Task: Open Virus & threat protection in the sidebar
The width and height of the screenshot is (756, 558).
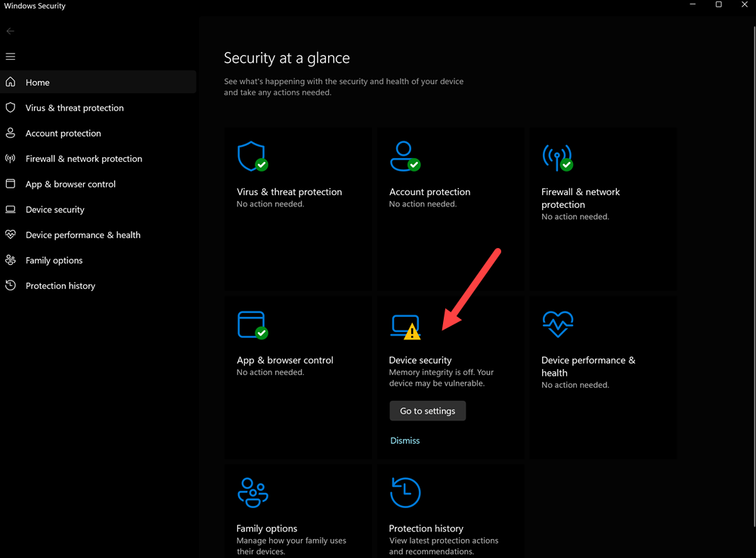Action: pyautogui.click(x=74, y=108)
